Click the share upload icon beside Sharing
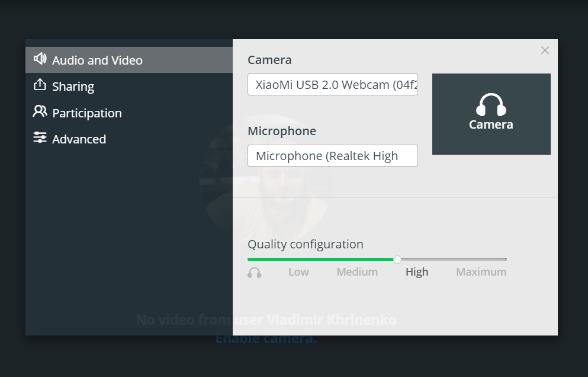The image size is (588, 377). (40, 85)
